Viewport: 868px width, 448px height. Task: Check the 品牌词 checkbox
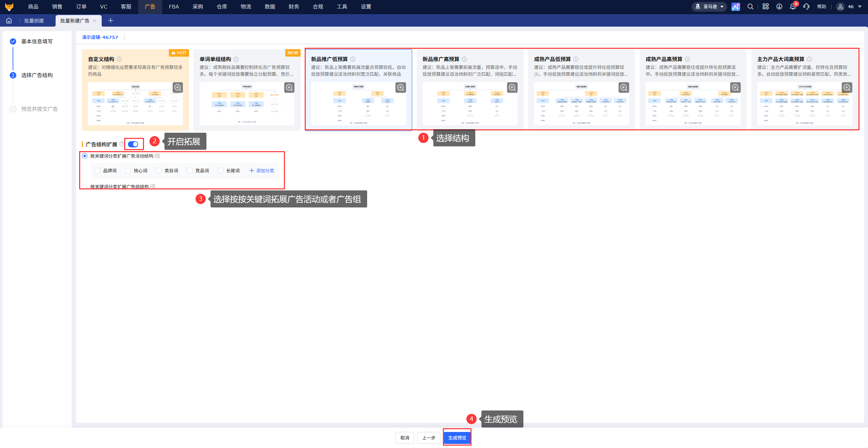coord(98,171)
